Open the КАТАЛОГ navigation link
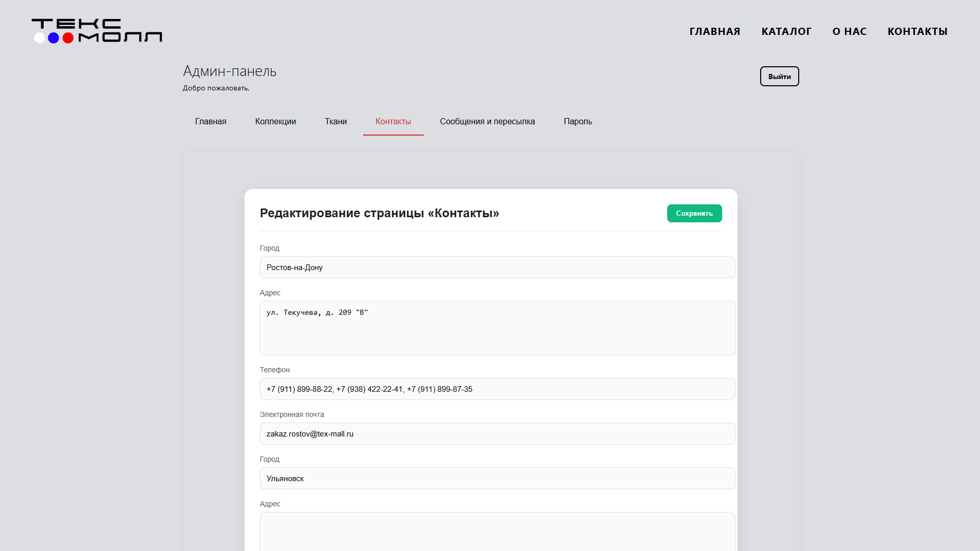This screenshot has height=551, width=980. click(786, 31)
